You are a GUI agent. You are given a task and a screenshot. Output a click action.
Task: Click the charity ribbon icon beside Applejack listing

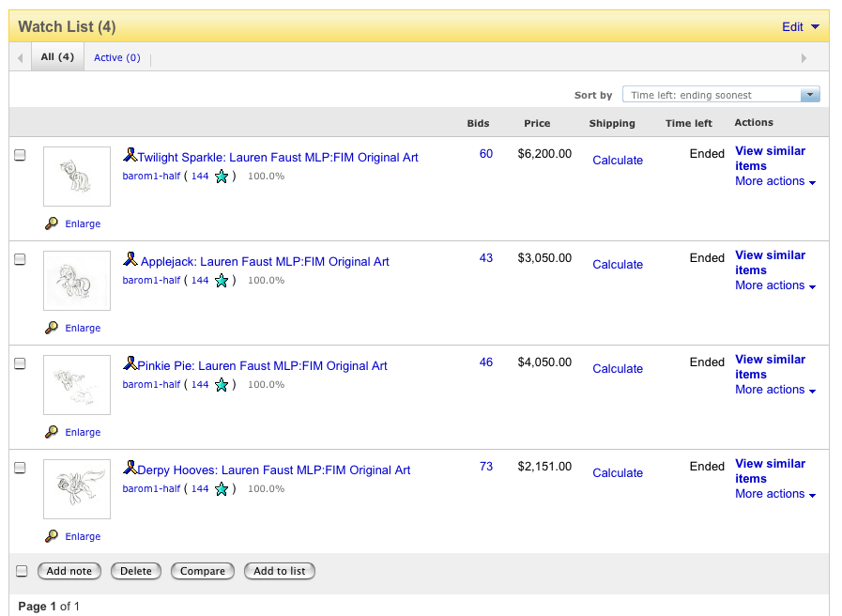click(130, 259)
